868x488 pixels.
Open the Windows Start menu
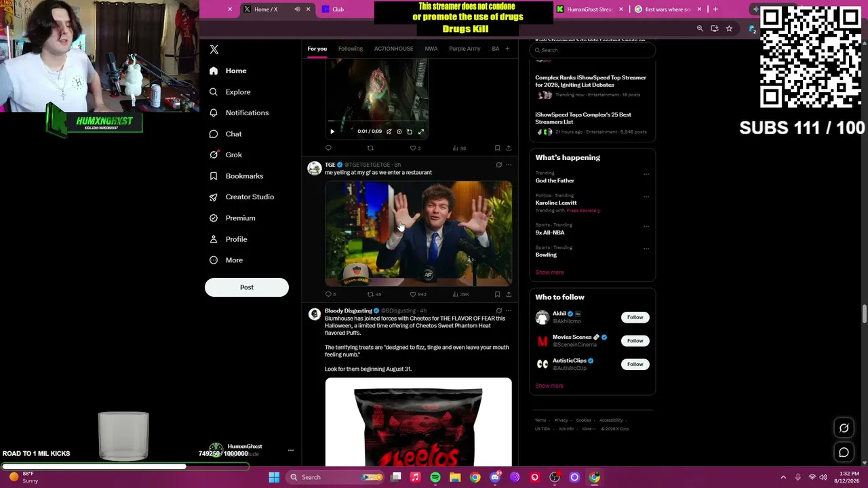[x=274, y=477]
